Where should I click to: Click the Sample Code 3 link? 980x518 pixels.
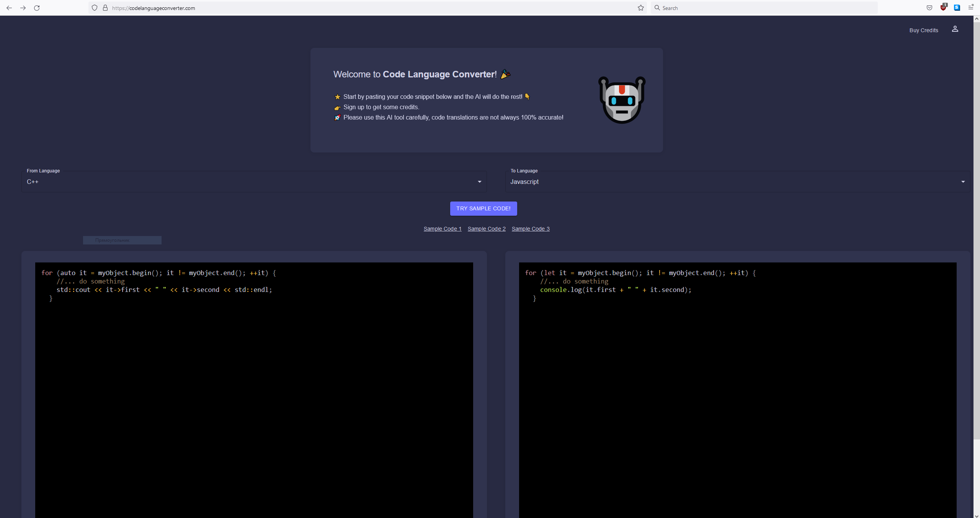point(531,229)
